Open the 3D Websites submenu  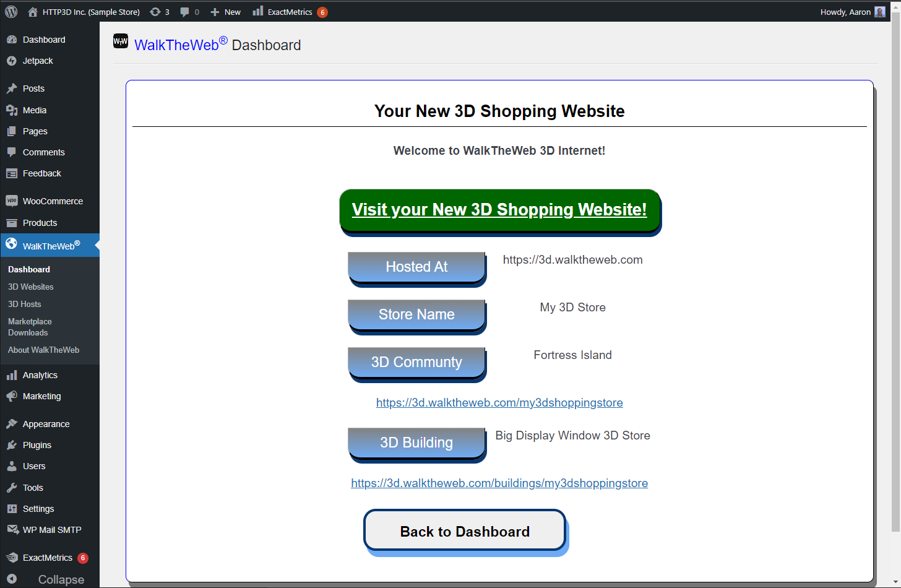[x=31, y=287]
